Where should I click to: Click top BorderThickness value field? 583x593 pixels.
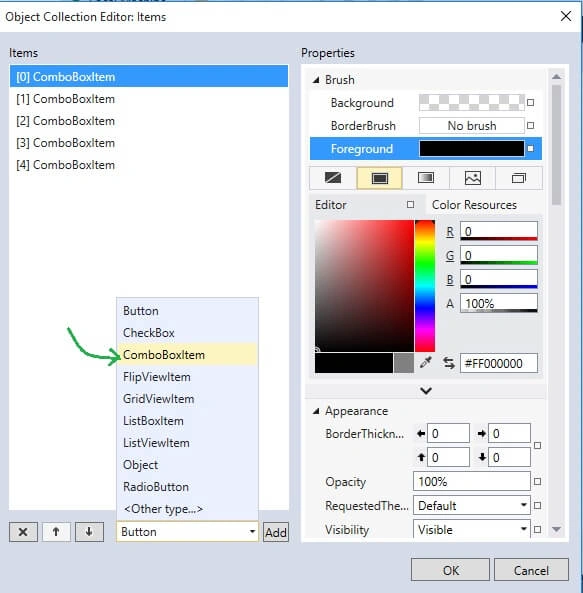pyautogui.click(x=448, y=457)
